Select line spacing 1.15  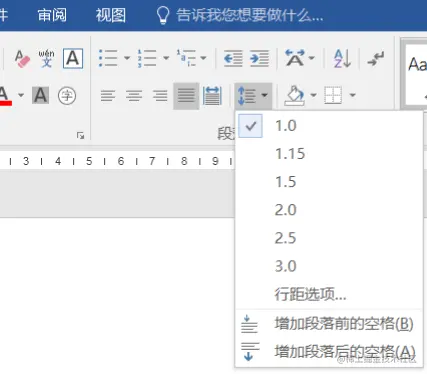(329, 154)
